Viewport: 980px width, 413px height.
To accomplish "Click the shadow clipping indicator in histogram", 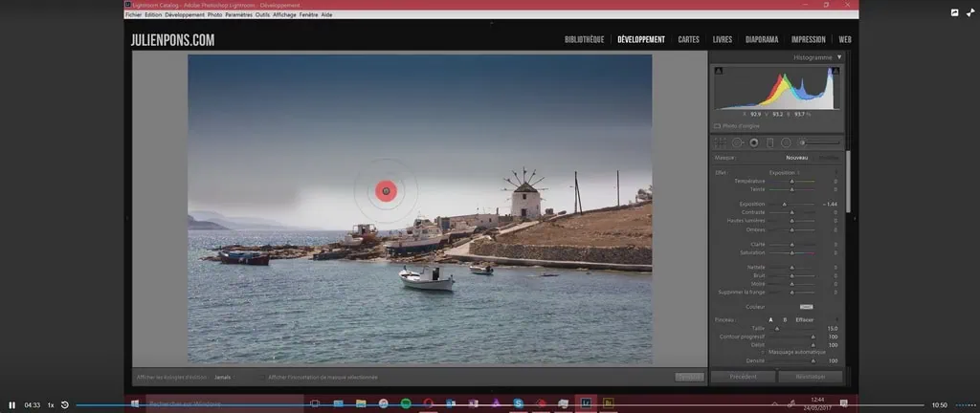I will tap(719, 72).
